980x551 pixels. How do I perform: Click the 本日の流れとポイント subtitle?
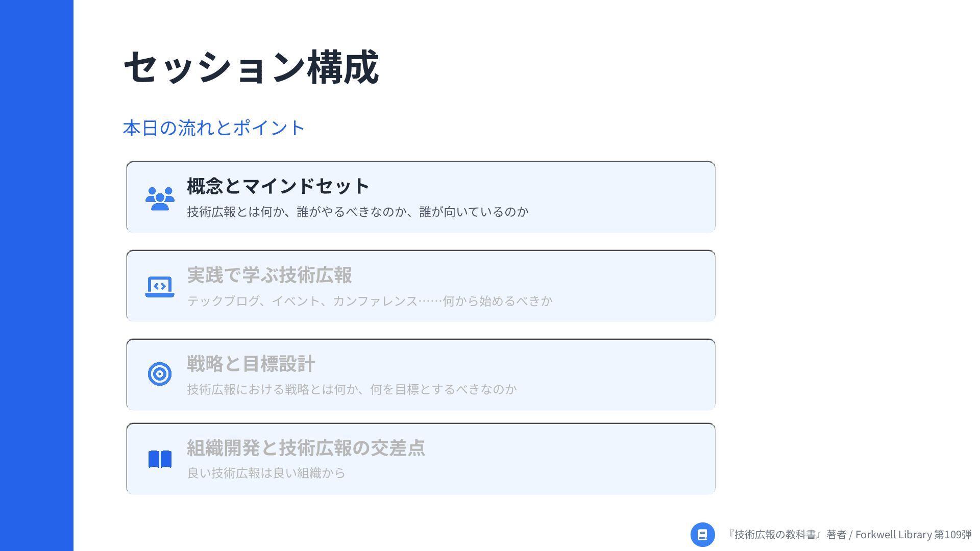[x=214, y=128]
